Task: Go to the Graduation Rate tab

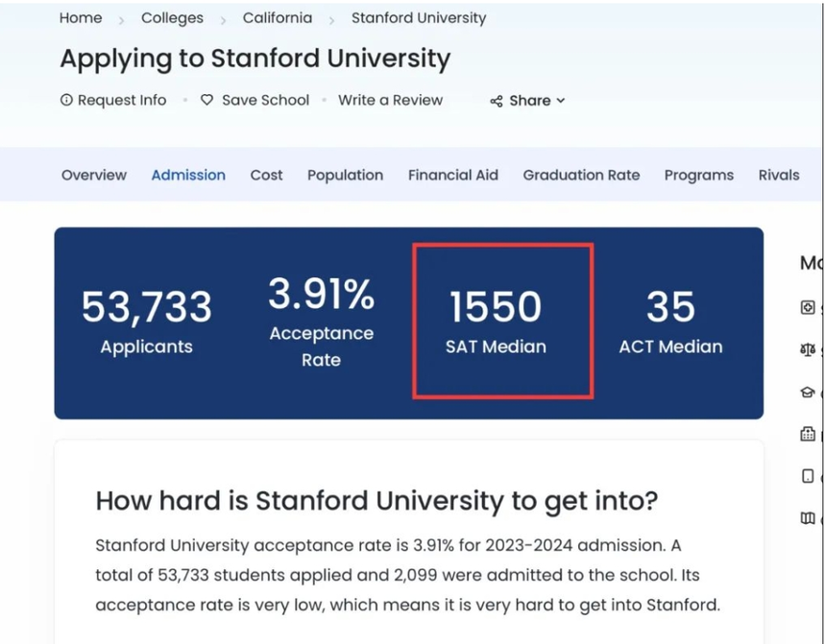Action: tap(581, 175)
